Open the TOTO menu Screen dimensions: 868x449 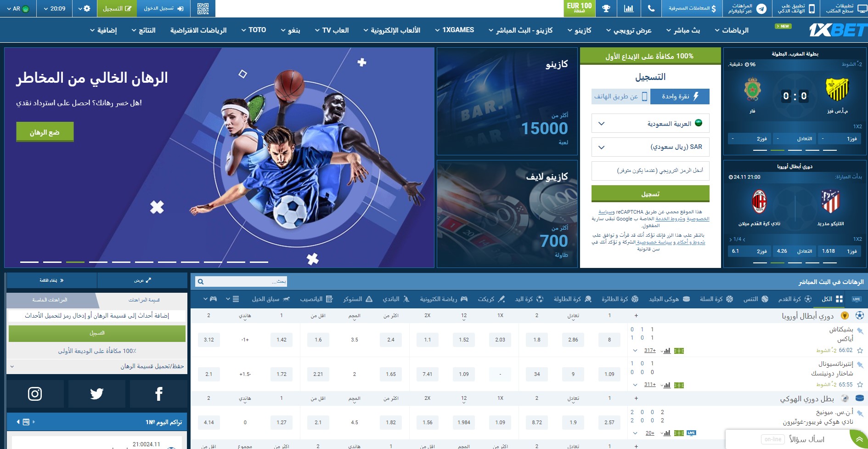(254, 30)
